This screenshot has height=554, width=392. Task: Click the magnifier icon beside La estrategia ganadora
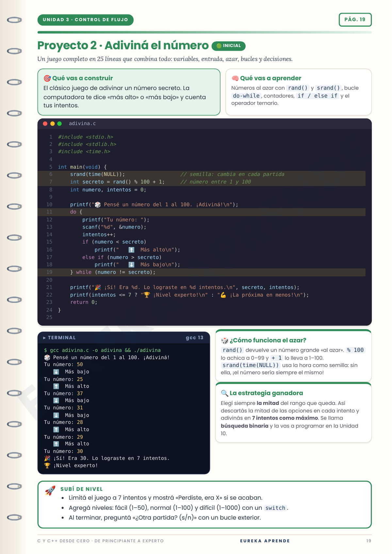click(225, 393)
